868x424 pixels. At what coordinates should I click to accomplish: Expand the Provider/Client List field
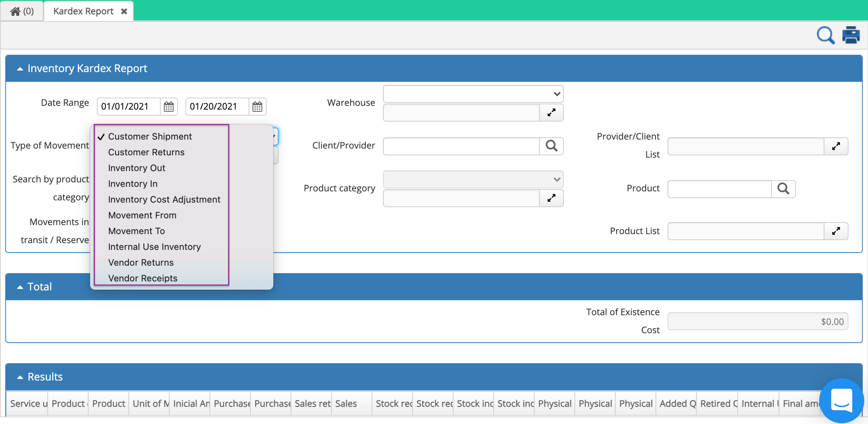point(836,146)
